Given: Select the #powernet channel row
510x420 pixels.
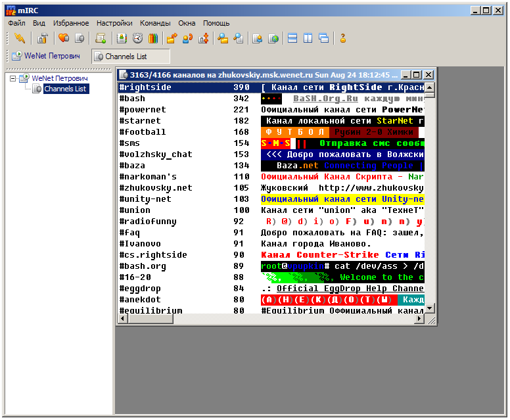Looking at the screenshot, I should 271,110.
